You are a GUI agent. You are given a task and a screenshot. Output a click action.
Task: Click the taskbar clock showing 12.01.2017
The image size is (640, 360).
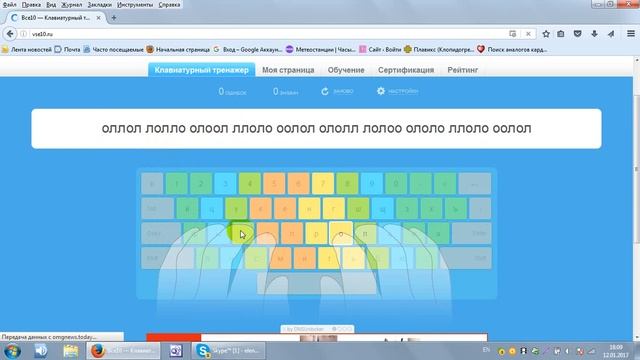(616, 351)
